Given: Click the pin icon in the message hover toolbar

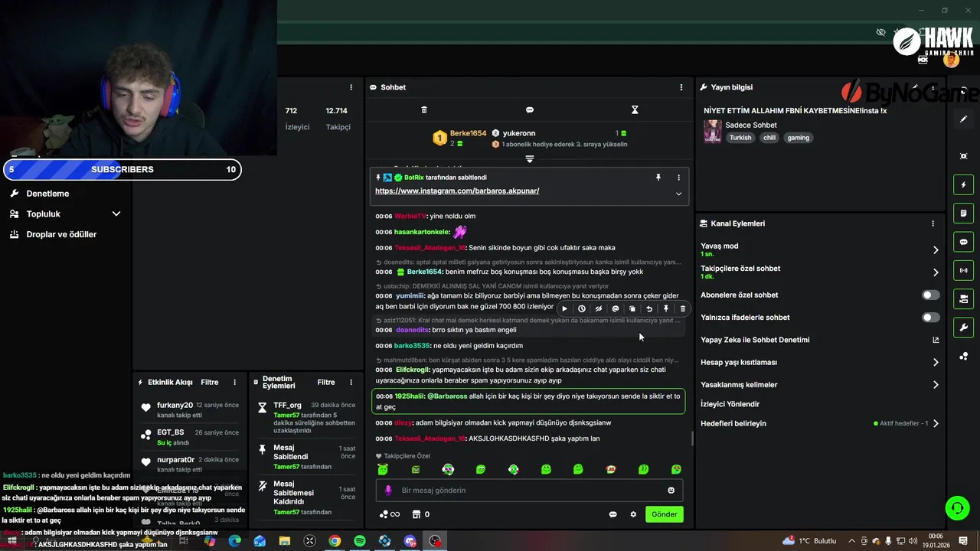Looking at the screenshot, I should (x=666, y=309).
